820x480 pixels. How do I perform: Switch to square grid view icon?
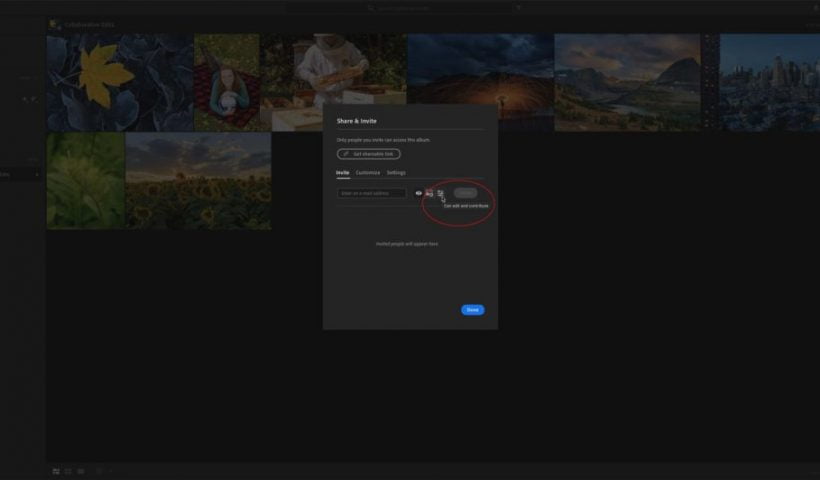pos(68,471)
